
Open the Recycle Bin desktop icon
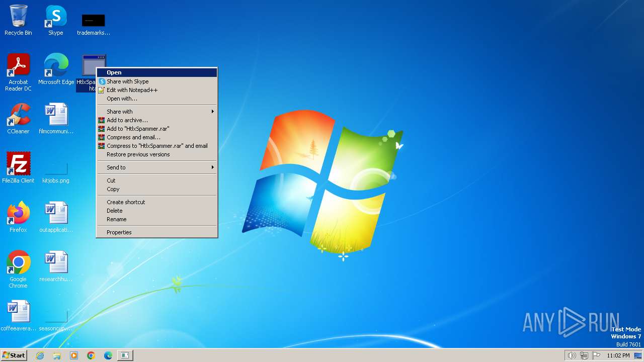pyautogui.click(x=18, y=20)
